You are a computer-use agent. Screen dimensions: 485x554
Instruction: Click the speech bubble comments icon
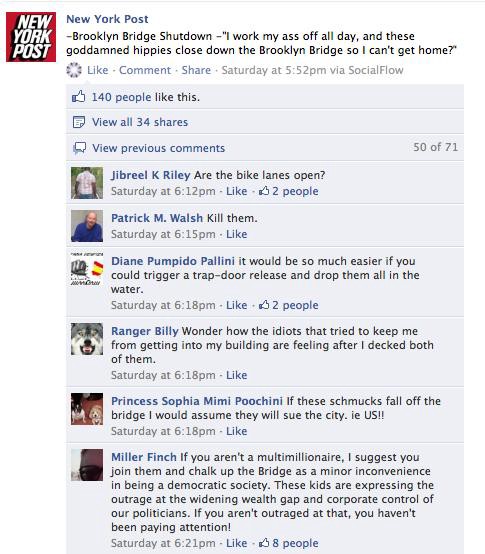[79, 148]
